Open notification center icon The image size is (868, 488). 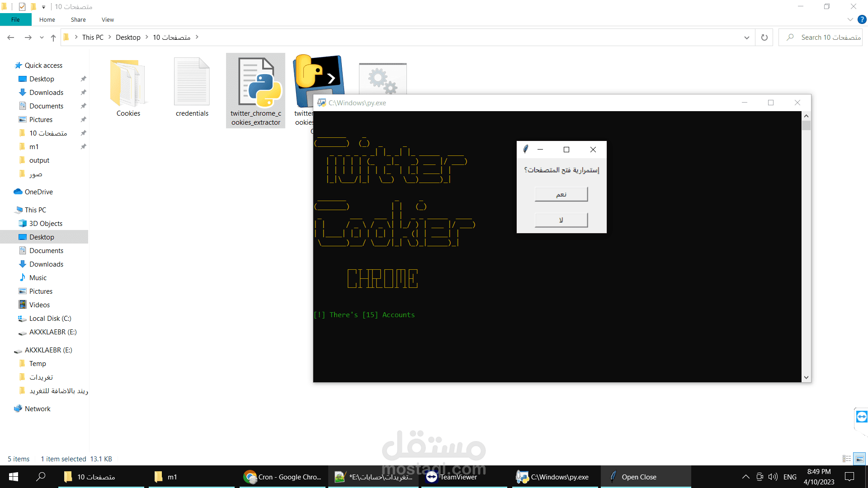pos(849,477)
